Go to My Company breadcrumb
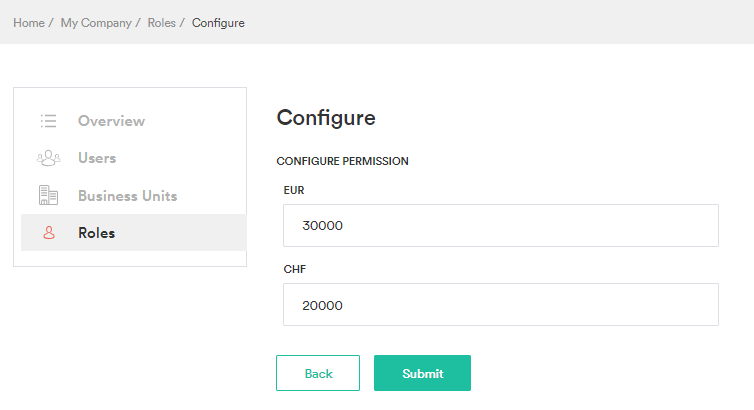 click(x=96, y=23)
